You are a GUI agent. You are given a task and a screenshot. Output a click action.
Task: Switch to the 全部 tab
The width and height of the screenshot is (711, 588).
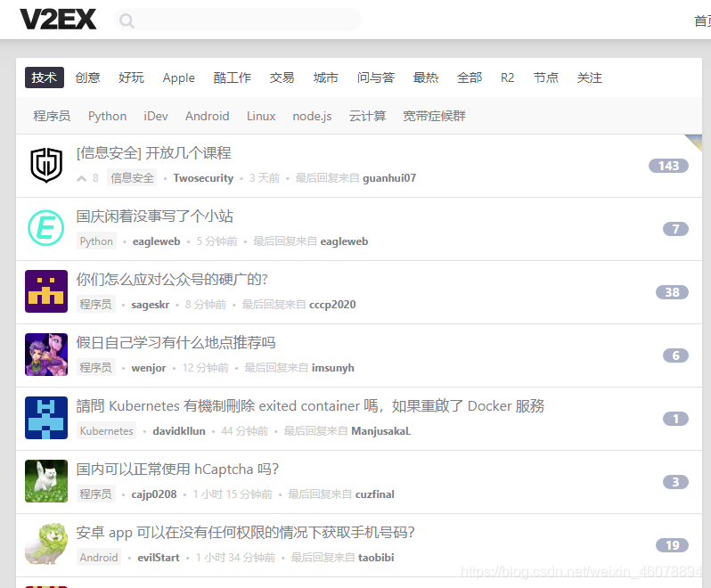click(x=470, y=78)
